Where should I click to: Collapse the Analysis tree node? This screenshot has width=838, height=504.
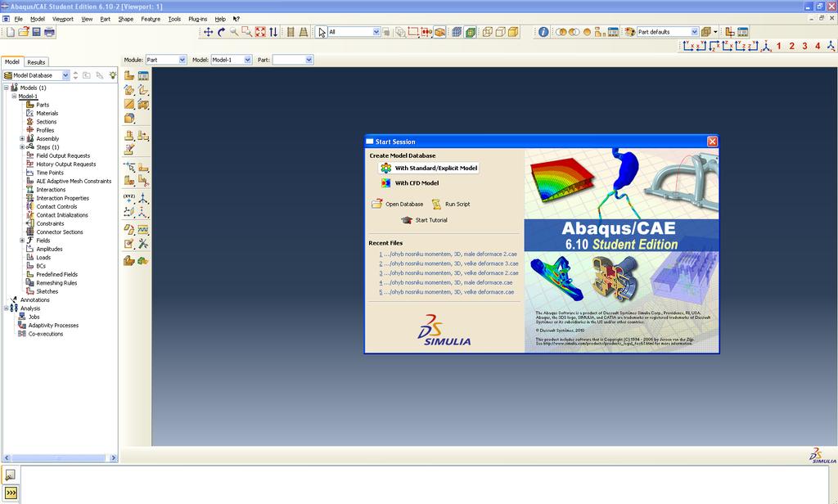pyautogui.click(x=6, y=308)
